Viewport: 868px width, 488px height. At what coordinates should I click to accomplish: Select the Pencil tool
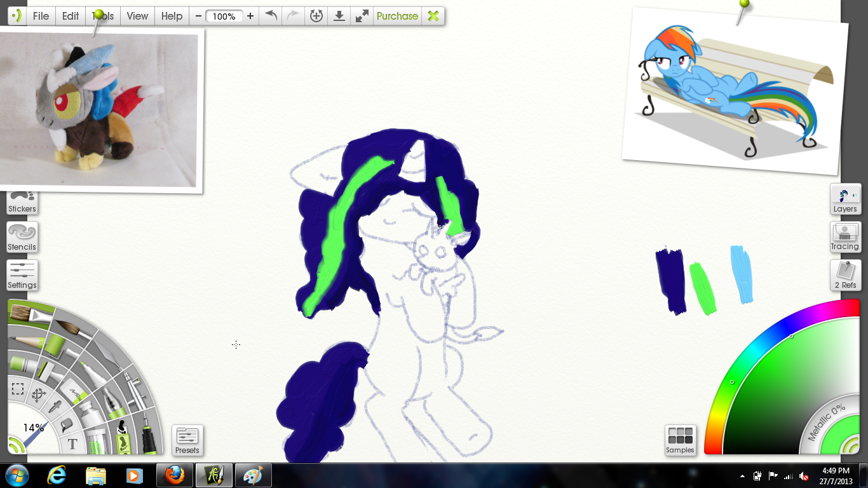(x=28, y=341)
